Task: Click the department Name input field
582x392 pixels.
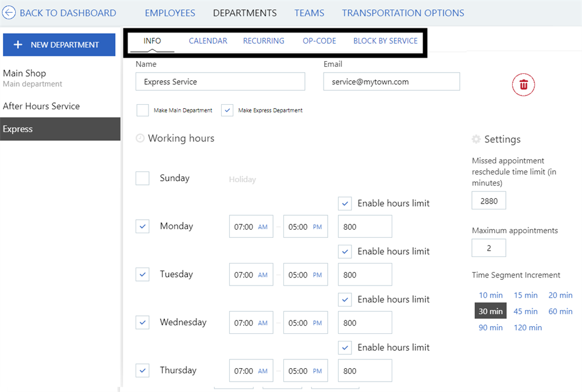Action: [220, 82]
